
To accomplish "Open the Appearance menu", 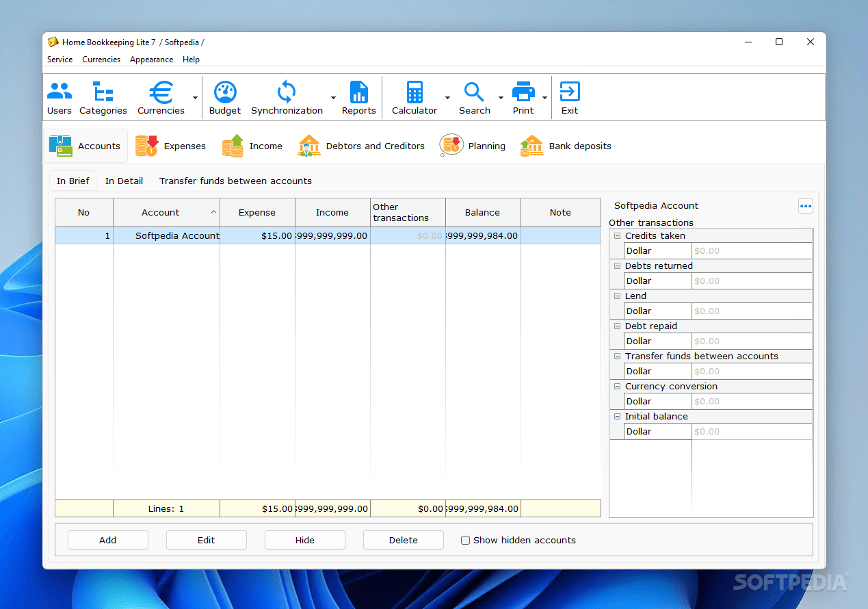I will [151, 60].
